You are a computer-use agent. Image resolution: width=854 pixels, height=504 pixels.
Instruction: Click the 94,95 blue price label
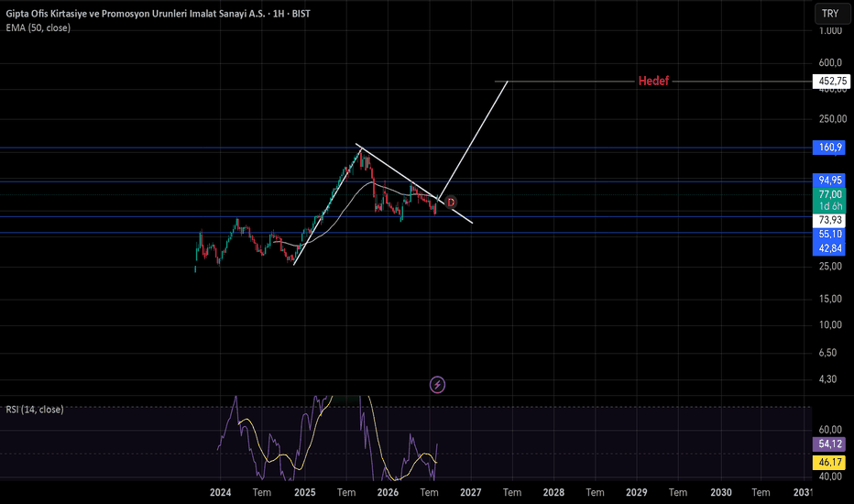[829, 181]
